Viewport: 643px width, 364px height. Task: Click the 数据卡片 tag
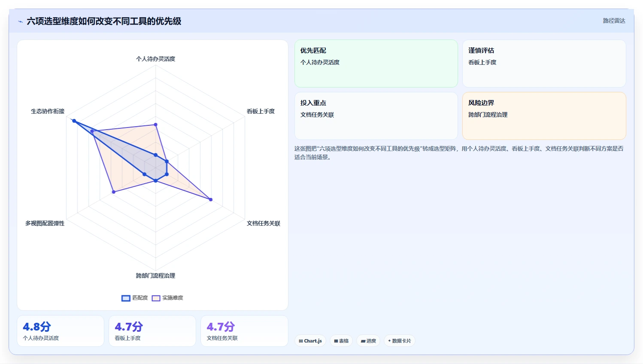click(x=399, y=341)
